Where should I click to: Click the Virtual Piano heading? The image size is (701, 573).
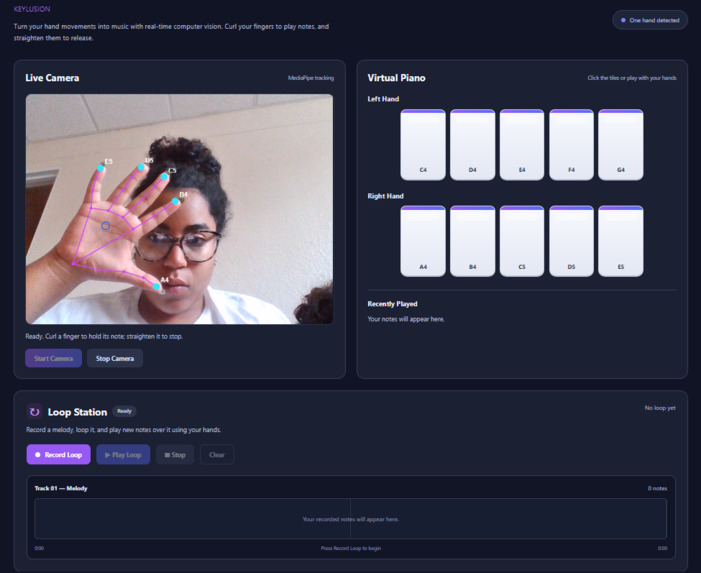point(397,78)
